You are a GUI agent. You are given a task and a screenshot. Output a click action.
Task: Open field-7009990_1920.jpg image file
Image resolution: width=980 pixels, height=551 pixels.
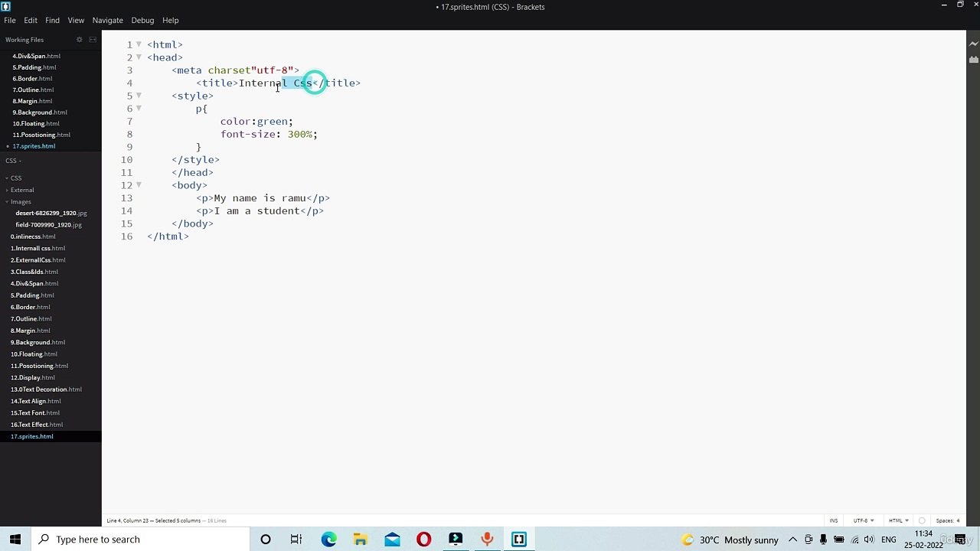click(48, 225)
